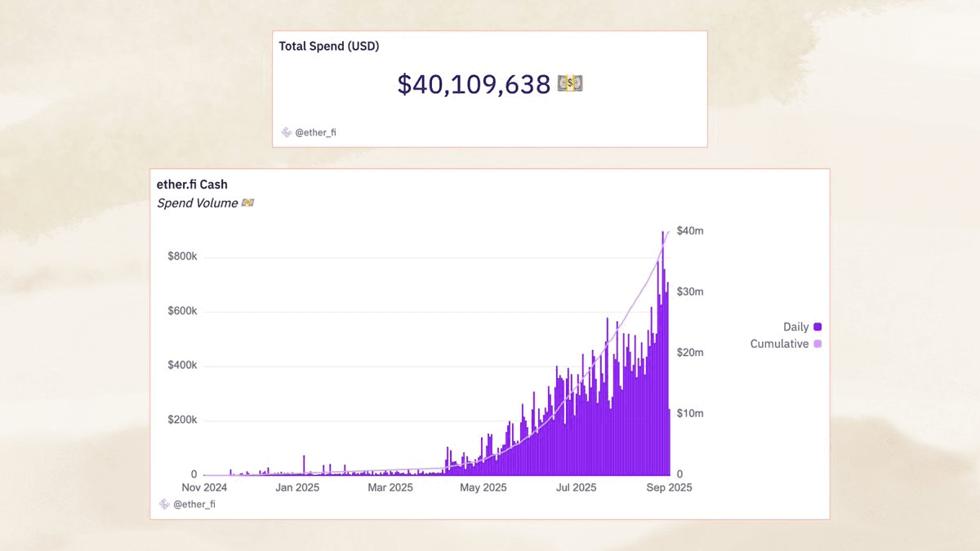Viewport: 980px width, 551px height.
Task: Click the ether.fi logo under Total Spend
Action: coord(287,132)
